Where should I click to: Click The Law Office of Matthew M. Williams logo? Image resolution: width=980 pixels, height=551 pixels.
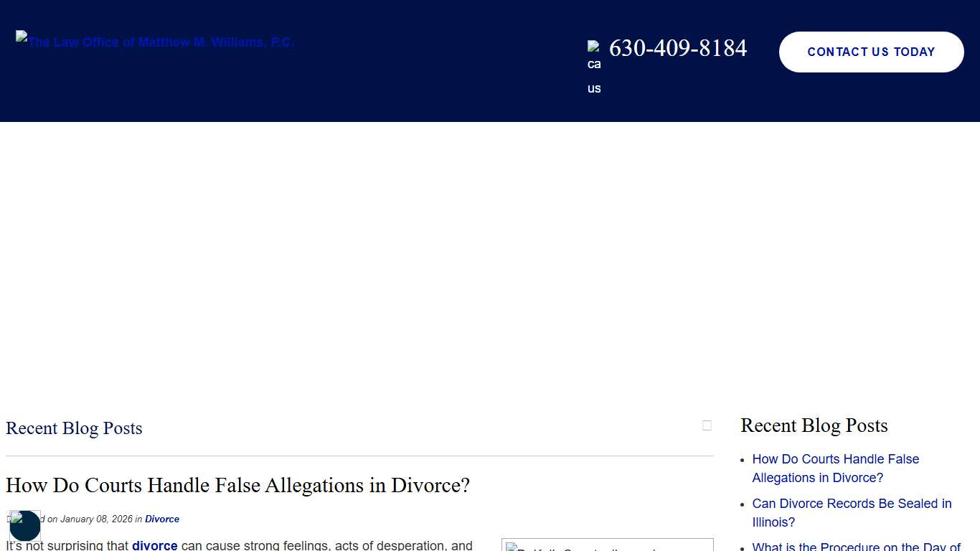coord(154,42)
